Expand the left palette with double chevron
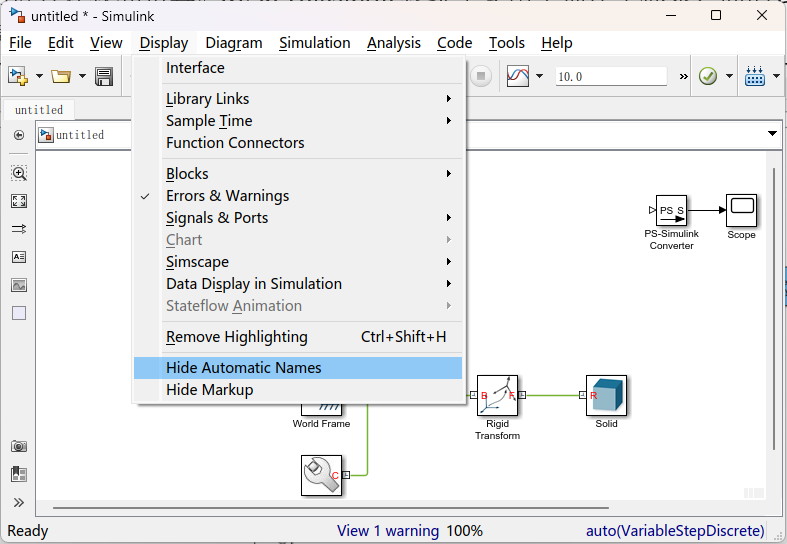Viewport: 787px width, 544px height. [x=19, y=502]
